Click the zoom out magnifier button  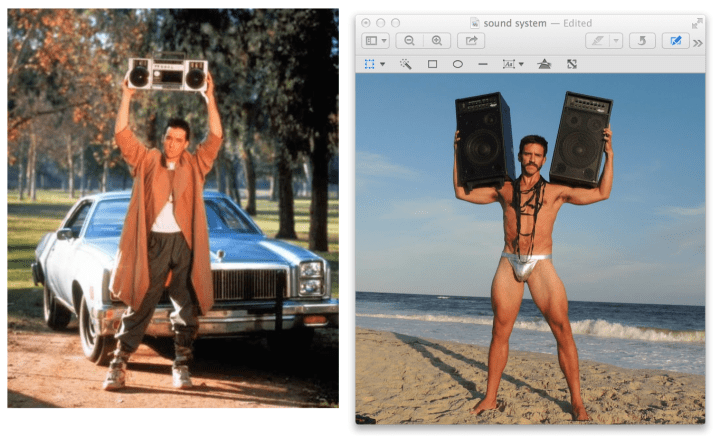409,41
